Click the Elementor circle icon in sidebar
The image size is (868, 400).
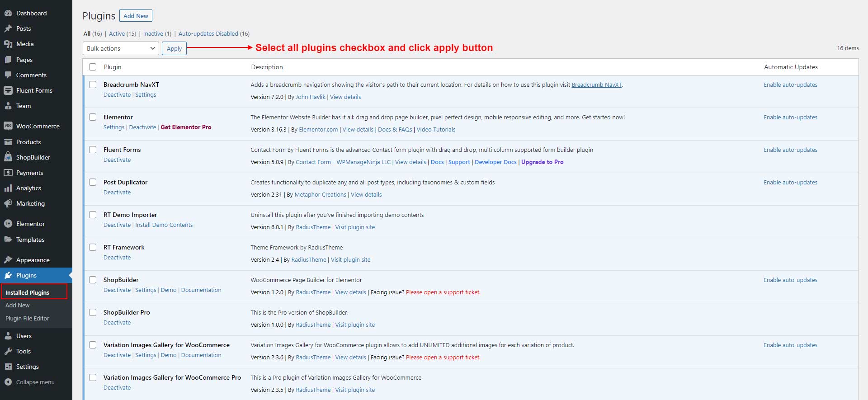[x=8, y=224]
